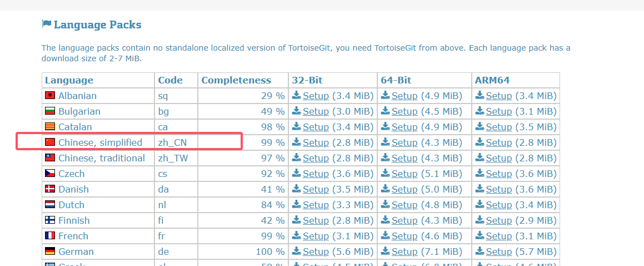The width and height of the screenshot is (644, 266).
Task: Download Albanian ARM64 Setup link
Action: pos(499,96)
